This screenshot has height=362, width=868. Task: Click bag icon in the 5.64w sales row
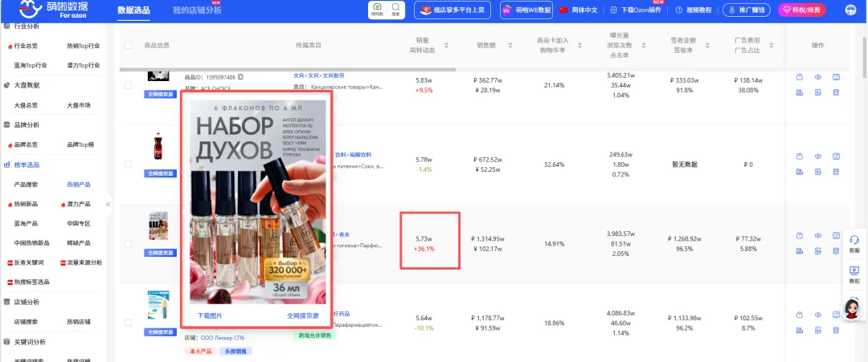[x=800, y=315]
